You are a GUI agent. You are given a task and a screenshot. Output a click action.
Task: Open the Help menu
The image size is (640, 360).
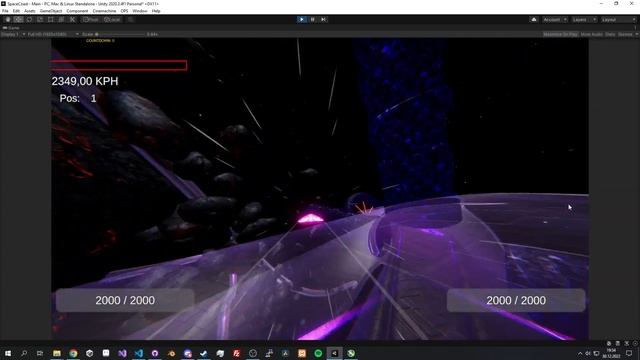click(x=156, y=11)
